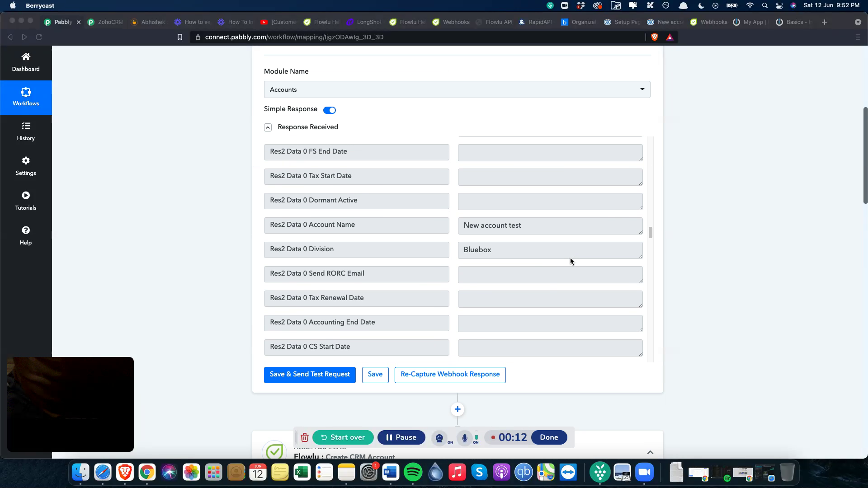Click the add step plus button
Screen dimensions: 868x488
coord(457,409)
